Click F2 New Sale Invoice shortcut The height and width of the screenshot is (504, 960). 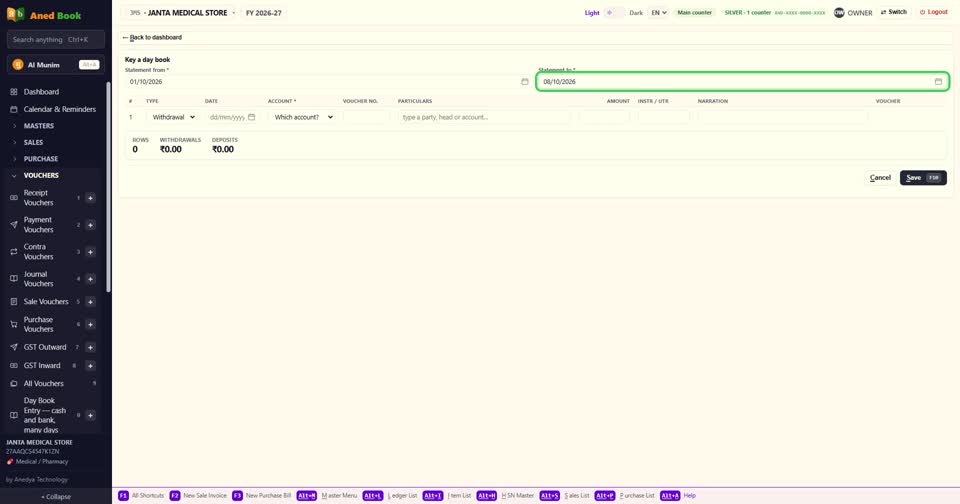tap(198, 495)
